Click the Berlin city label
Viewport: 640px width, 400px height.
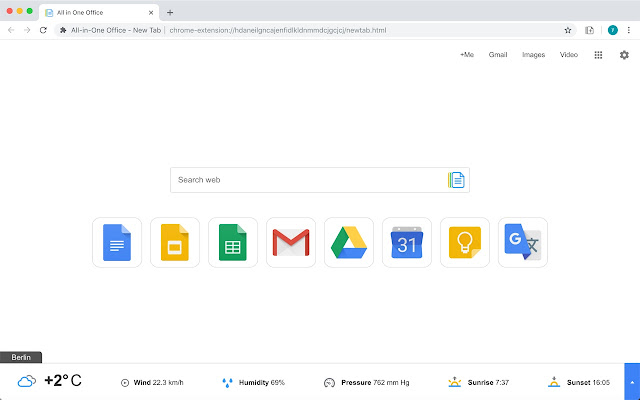tap(21, 357)
